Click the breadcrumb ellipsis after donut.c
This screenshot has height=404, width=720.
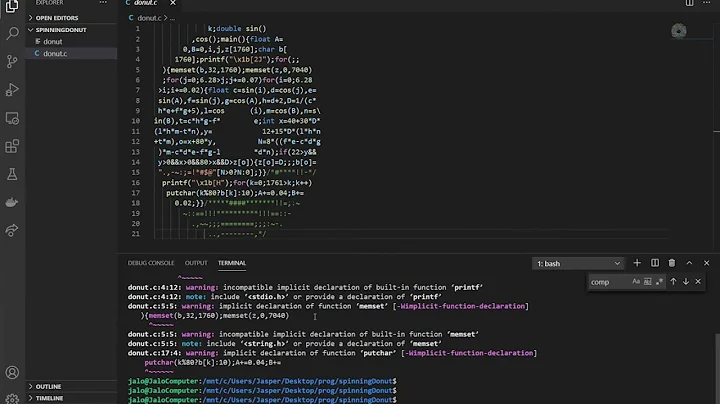pos(173,18)
